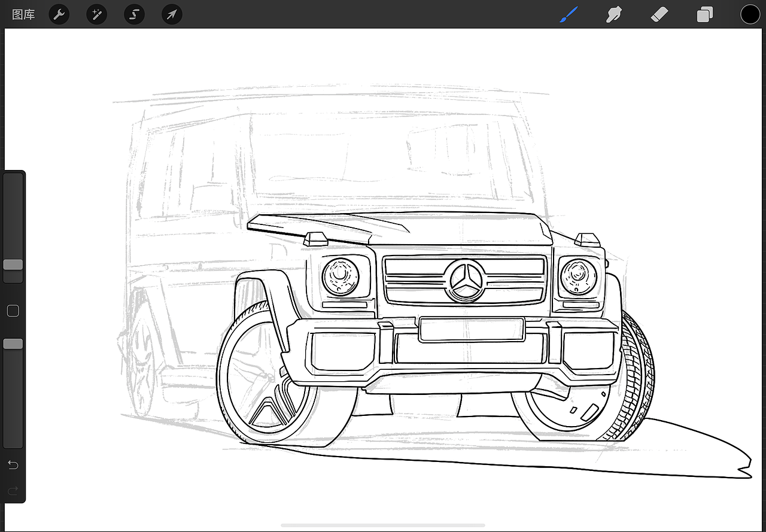Select the Brush tool
Viewport: 766px width, 532px height.
point(569,14)
